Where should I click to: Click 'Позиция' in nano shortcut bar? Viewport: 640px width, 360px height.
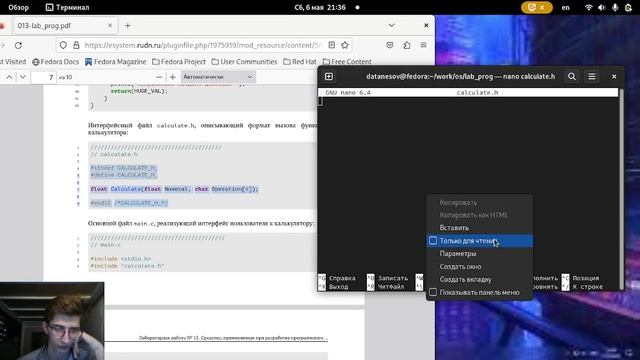585,278
